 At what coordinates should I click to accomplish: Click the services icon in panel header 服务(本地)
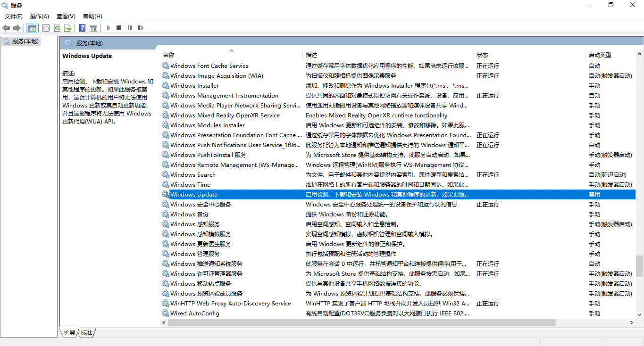click(x=68, y=43)
